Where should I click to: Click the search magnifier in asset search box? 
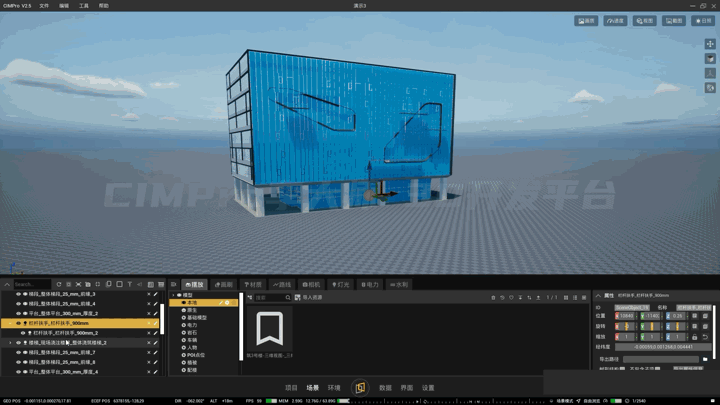coord(288,298)
